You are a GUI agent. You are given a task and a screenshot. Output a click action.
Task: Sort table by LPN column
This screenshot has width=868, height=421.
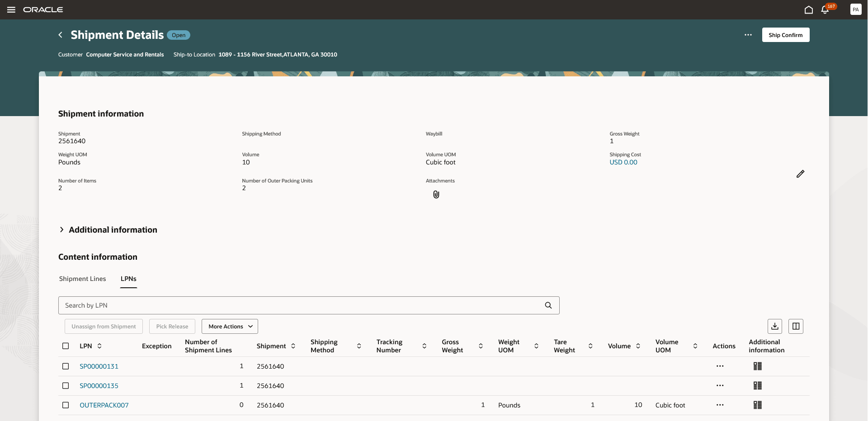[99, 346]
